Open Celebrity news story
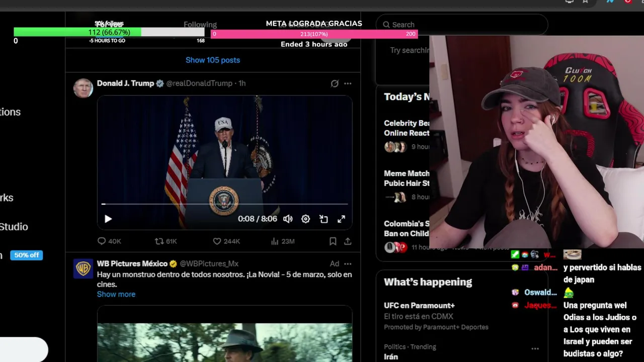Viewport: 644px width, 362px height. [407, 134]
